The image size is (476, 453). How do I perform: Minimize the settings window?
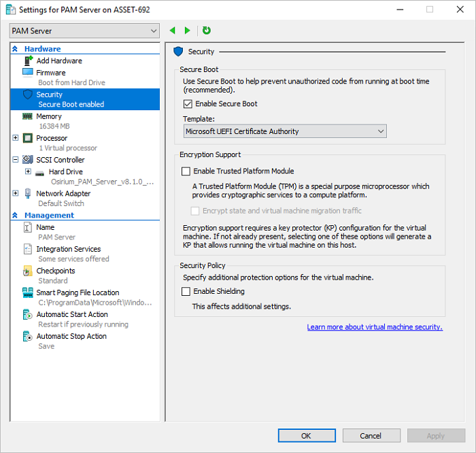(400, 10)
